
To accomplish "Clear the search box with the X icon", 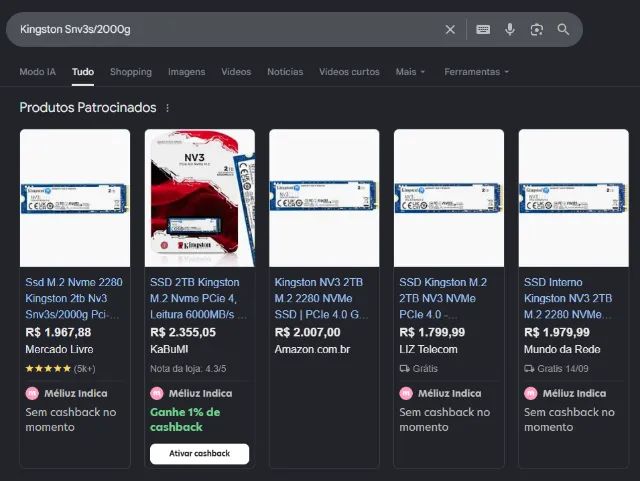I will tap(450, 29).
